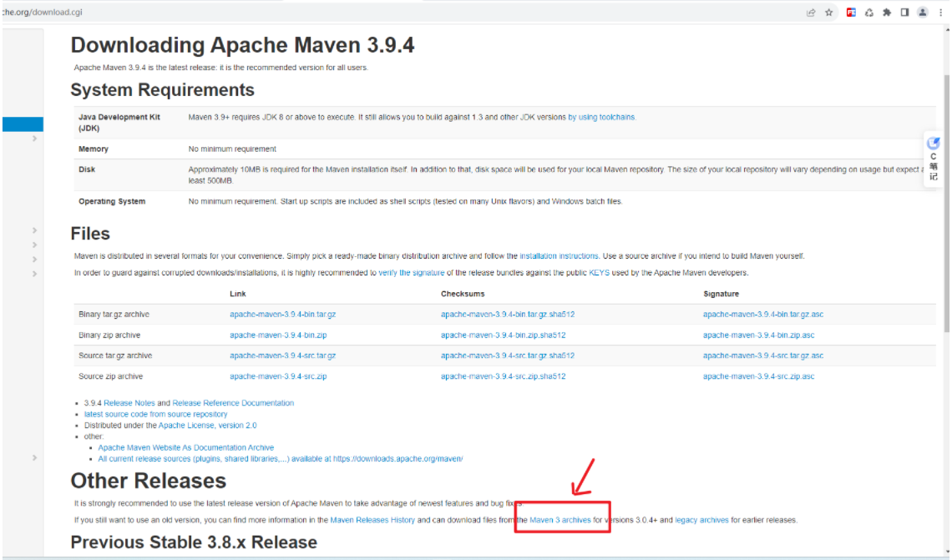The width and height of the screenshot is (952, 560).
Task: Open the Chrome three-dot menu
Action: pos(941,13)
